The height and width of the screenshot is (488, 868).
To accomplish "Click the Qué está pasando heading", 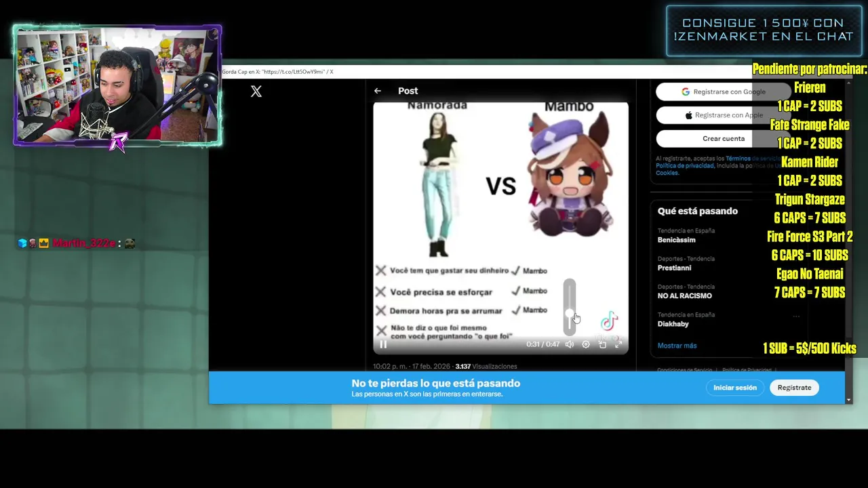I will pyautogui.click(x=697, y=211).
